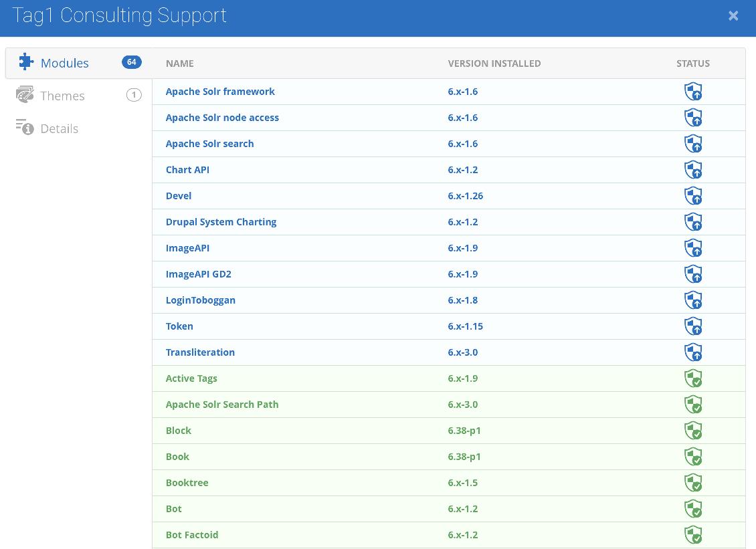Screen dimensions: 756x549
Task: Click the Tag1 Consulting Support title
Action: (x=119, y=15)
